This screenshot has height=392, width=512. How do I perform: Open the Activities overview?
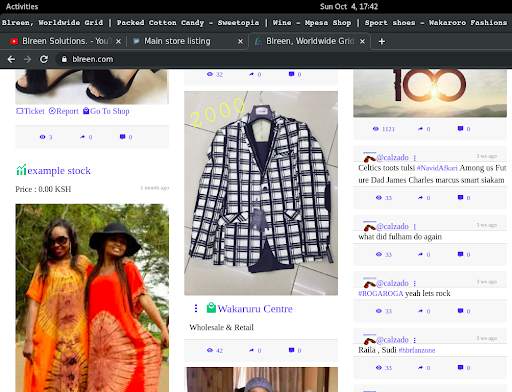[x=22, y=6]
